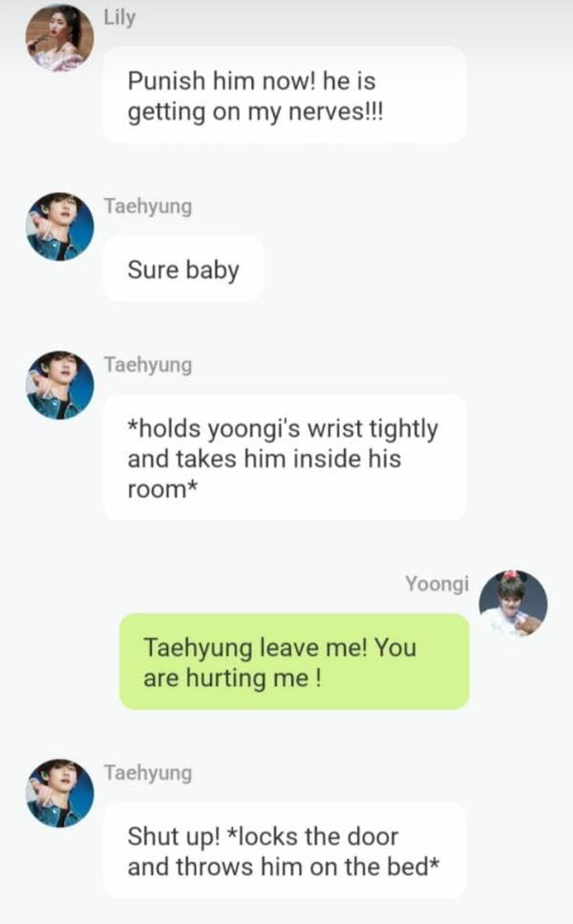Click the Taehyung name above "Shut up!"
Image resolution: width=573 pixels, height=924 pixels.
(x=148, y=773)
